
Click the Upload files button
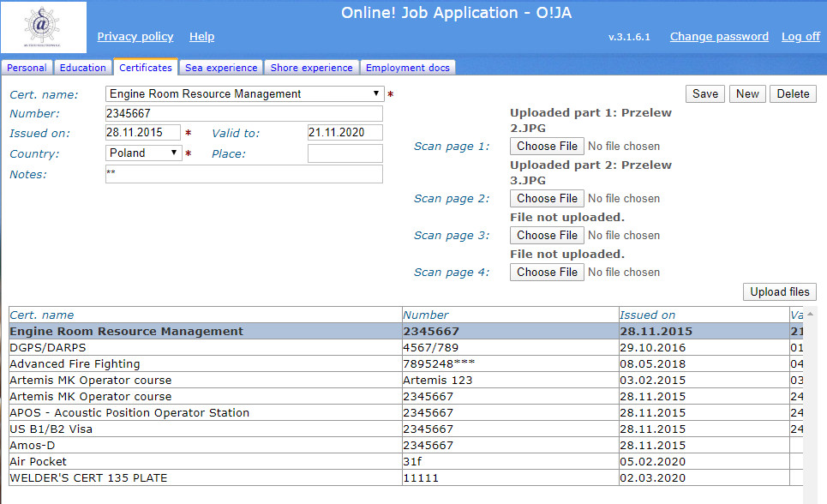pyautogui.click(x=780, y=291)
